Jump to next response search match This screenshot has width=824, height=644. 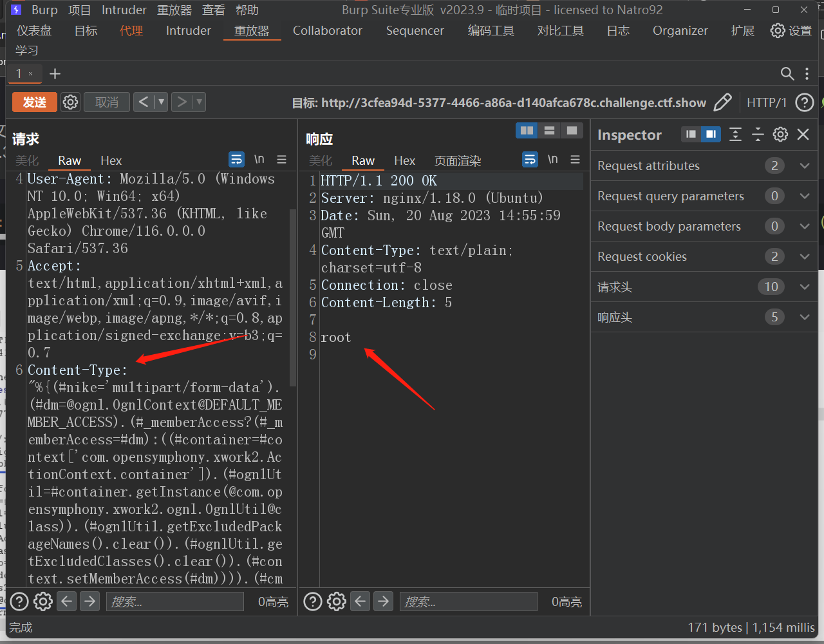384,601
